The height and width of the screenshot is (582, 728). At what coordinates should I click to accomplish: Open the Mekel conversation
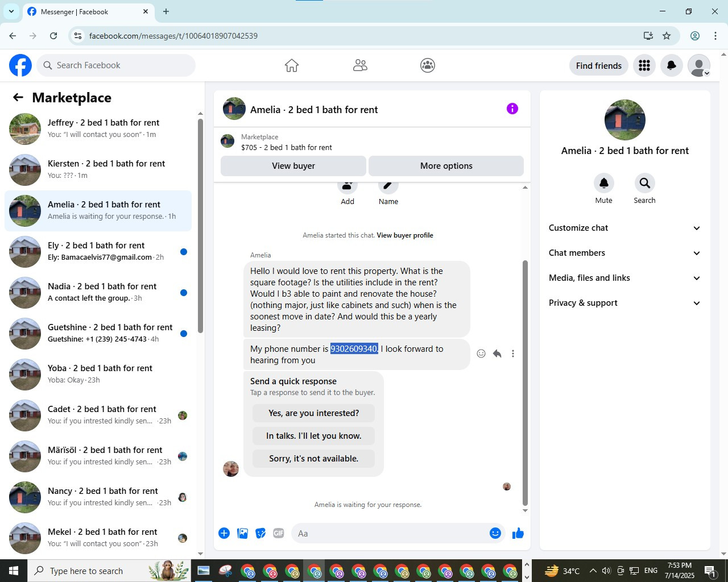[98, 538]
